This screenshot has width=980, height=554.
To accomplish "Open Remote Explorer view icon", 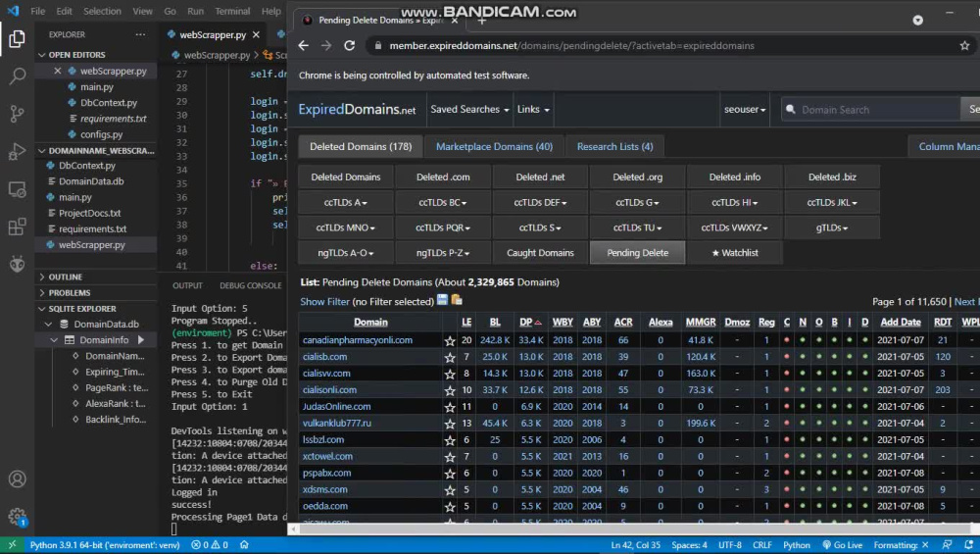I will click(17, 189).
